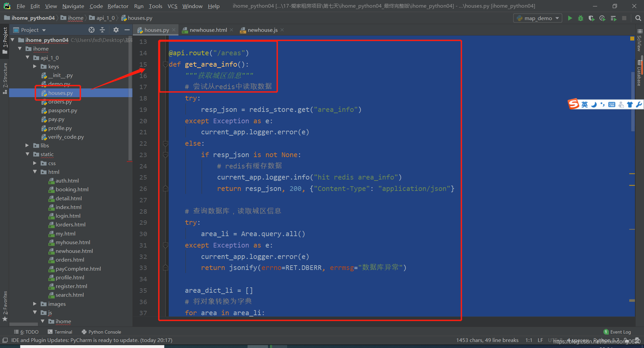The width and height of the screenshot is (644, 348).
Task: Open the Sogou soft keyboard icon
Action: click(612, 105)
